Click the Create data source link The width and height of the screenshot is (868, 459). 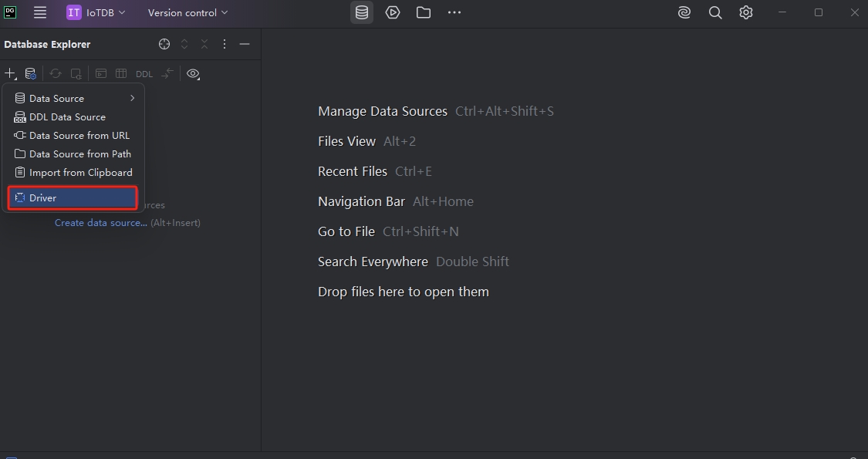100,223
